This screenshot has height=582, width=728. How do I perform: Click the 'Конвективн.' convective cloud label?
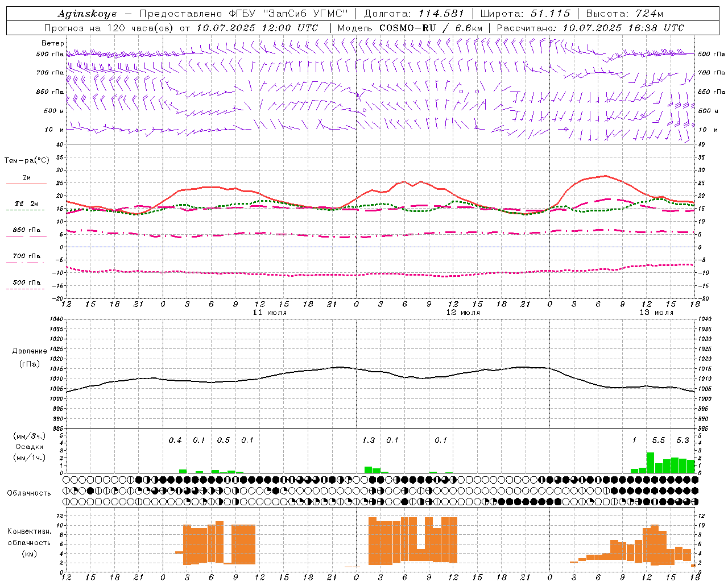pos(30,531)
